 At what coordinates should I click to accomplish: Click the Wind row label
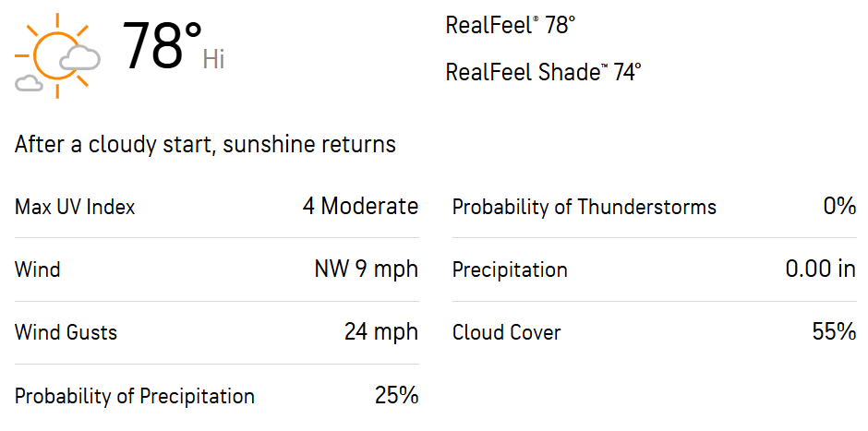coord(37,270)
